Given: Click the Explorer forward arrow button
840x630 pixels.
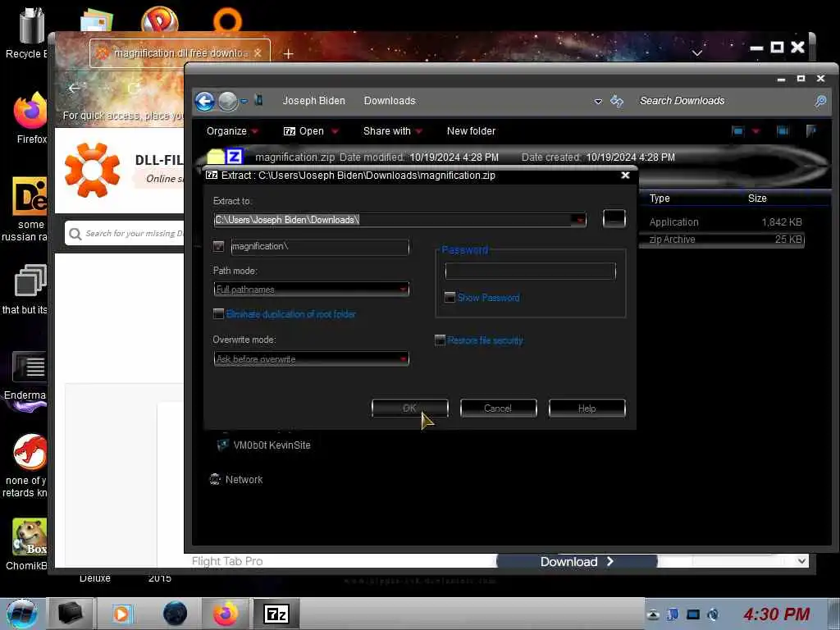Looking at the screenshot, I should coord(228,101).
